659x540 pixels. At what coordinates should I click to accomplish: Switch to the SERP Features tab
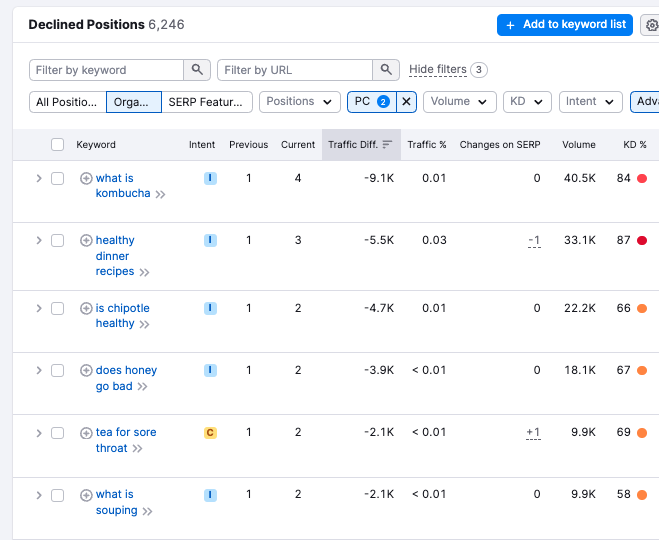206,102
